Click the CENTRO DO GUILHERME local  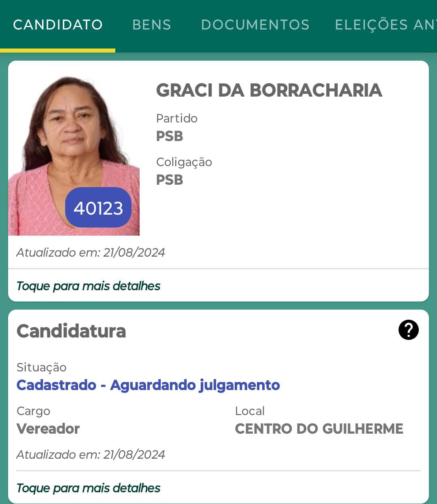(319, 429)
